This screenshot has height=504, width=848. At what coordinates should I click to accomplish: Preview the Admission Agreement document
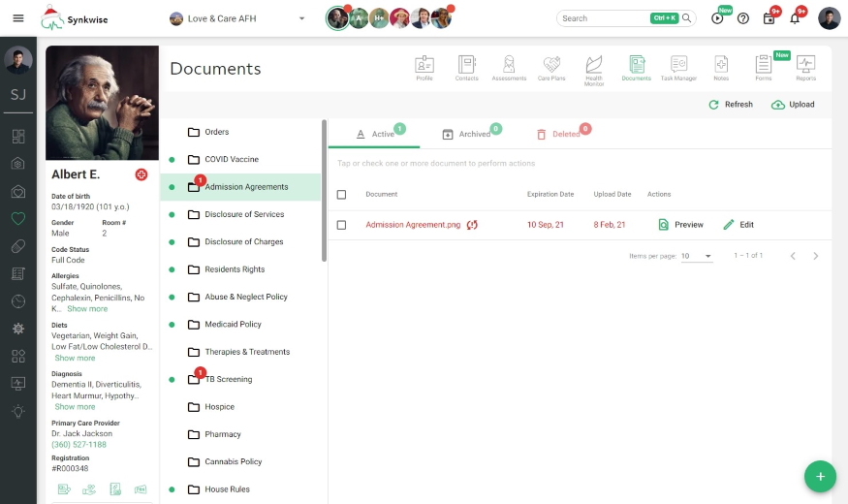pos(680,225)
